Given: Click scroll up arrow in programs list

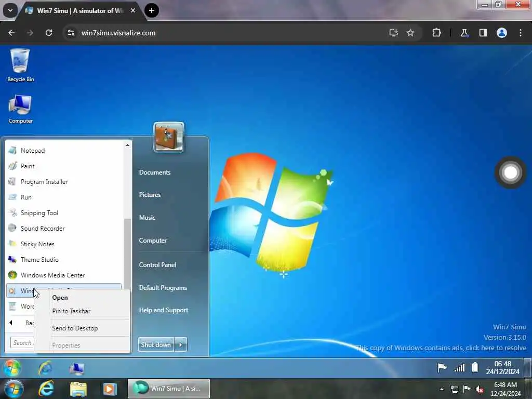Looking at the screenshot, I should point(128,145).
